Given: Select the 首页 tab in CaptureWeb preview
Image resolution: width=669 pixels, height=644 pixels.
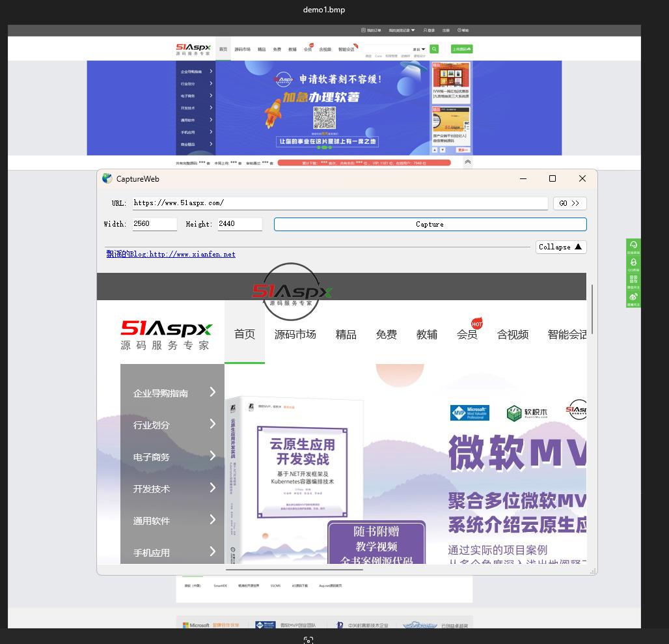Looking at the screenshot, I should point(245,334).
